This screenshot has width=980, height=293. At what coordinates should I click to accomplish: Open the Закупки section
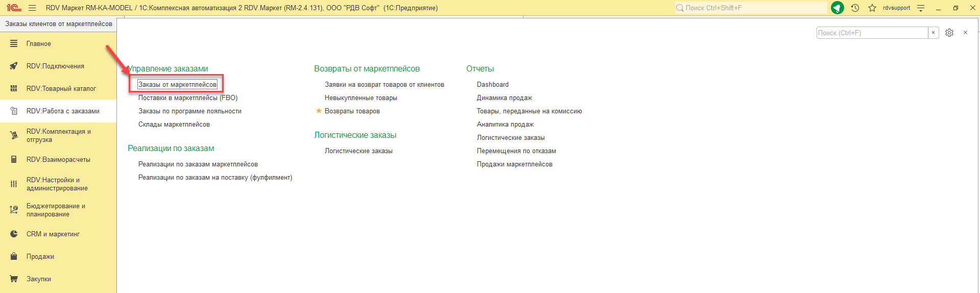[58, 279]
